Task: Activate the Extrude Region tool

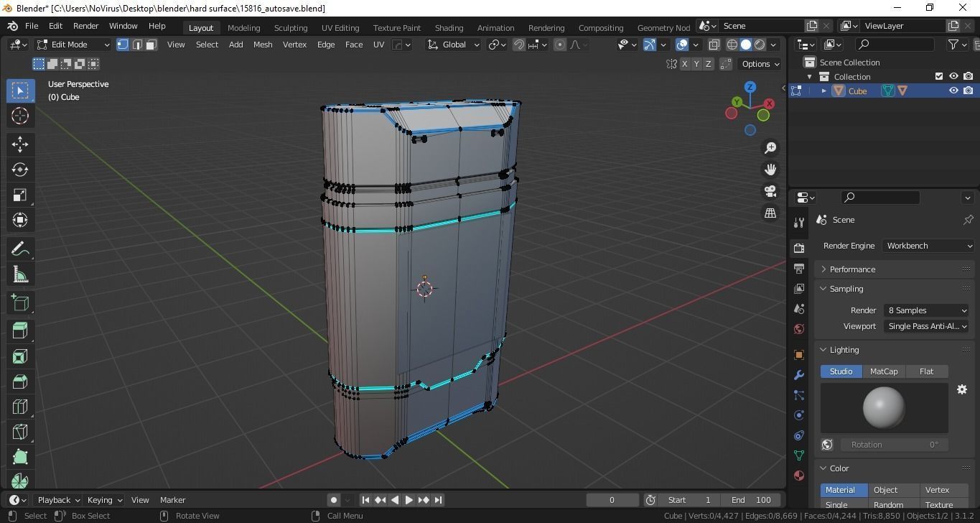Action: coord(20,330)
